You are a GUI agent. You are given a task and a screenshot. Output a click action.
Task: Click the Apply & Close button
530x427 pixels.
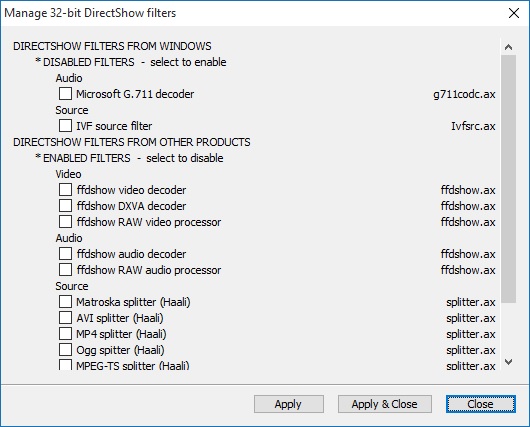(385, 404)
